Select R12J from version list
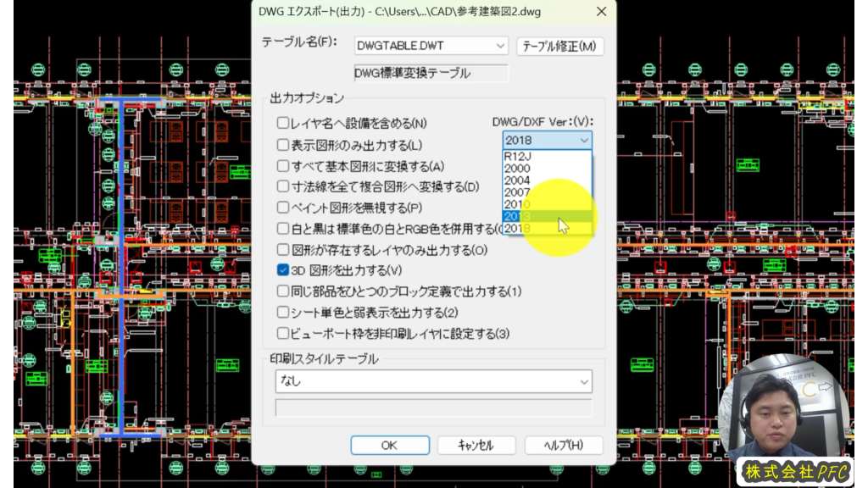 click(x=547, y=157)
